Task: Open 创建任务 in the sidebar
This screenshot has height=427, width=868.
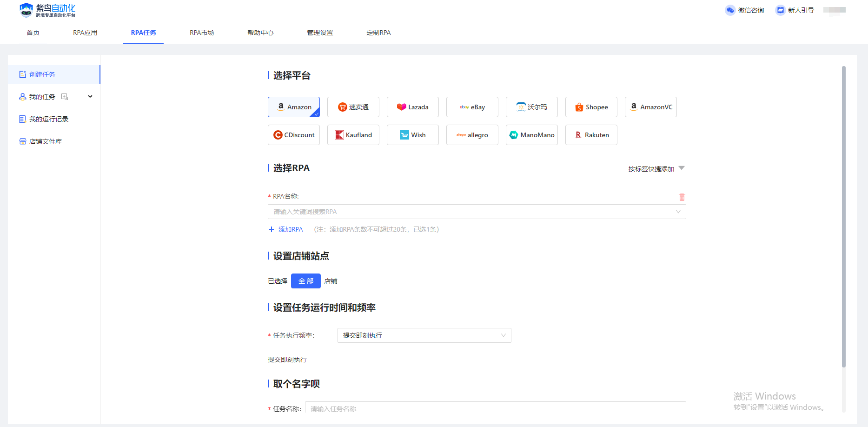Action: click(x=54, y=74)
